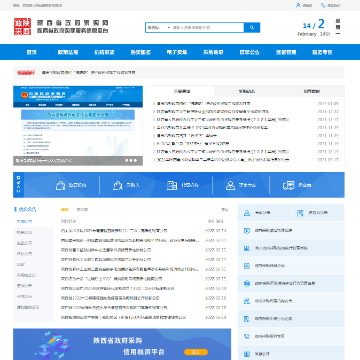Image resolution: width=360 pixels, height=360 pixels.
Task: Click the document-with-person icon row
Action: coord(291,319)
